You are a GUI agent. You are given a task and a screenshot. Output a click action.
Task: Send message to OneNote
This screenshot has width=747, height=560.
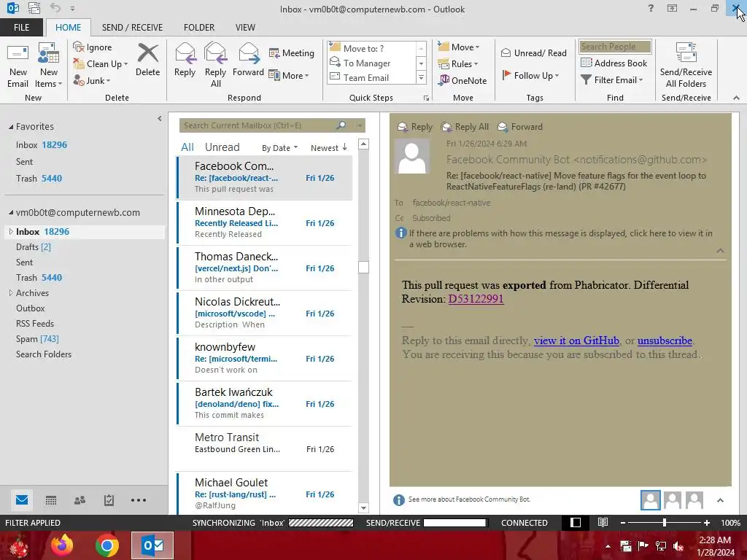tap(463, 80)
